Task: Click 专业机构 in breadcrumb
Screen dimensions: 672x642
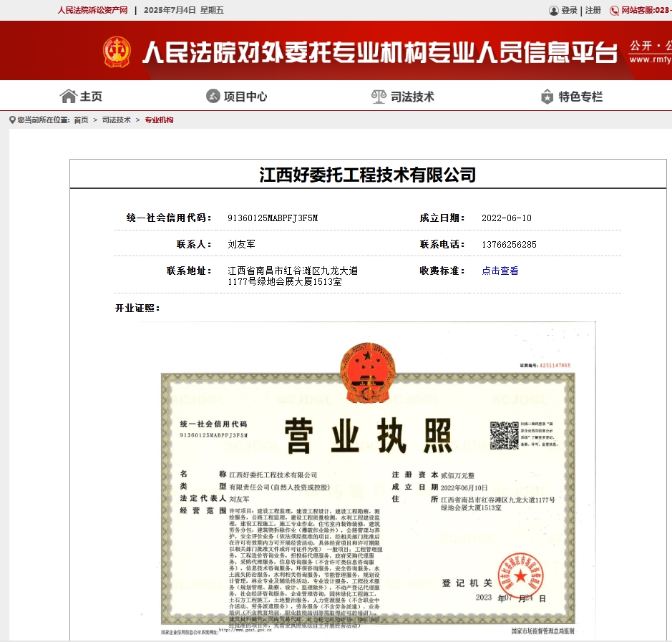Action: pyautogui.click(x=159, y=120)
